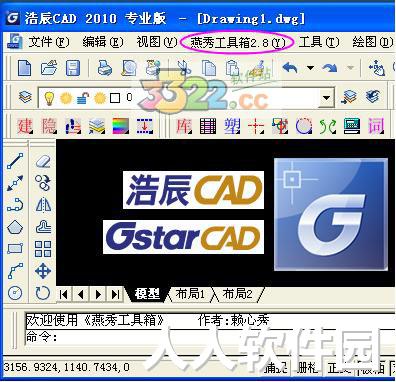This screenshot has height=382, width=396.
Task: Click the New document icon
Action: pos(25,68)
